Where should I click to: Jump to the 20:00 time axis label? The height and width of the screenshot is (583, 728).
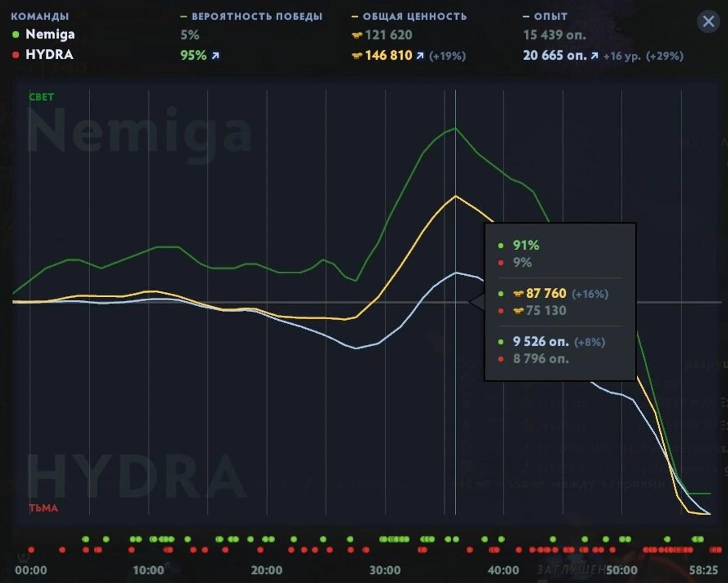[267, 570]
